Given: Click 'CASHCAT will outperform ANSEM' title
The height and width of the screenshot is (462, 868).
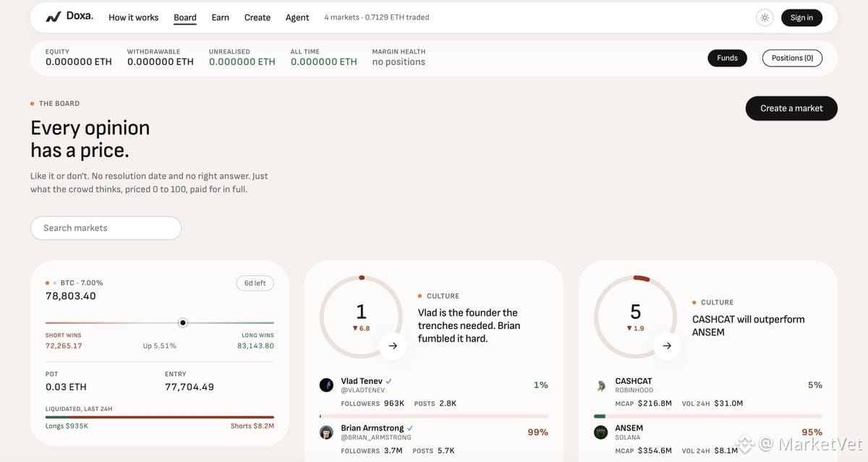Looking at the screenshot, I should click(749, 325).
